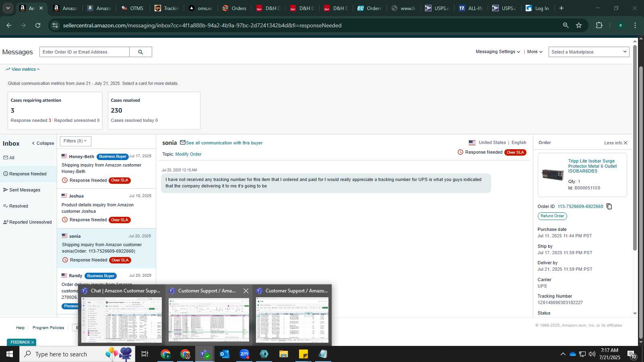644x362 pixels.
Task: Open the Filters (0) dropdown
Action: tap(76, 141)
